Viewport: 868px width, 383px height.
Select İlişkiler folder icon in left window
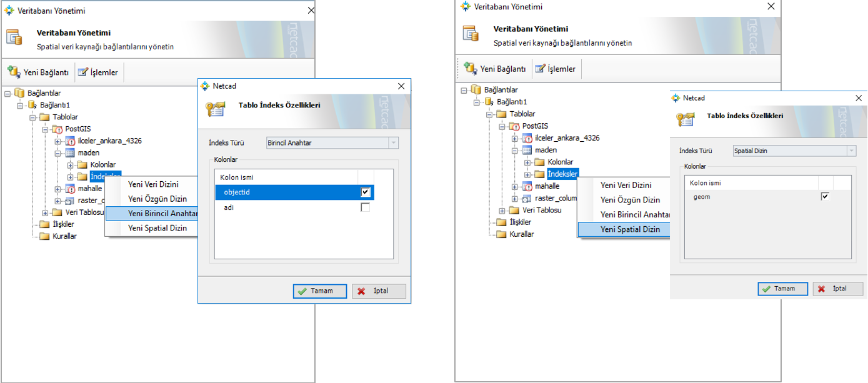[44, 224]
